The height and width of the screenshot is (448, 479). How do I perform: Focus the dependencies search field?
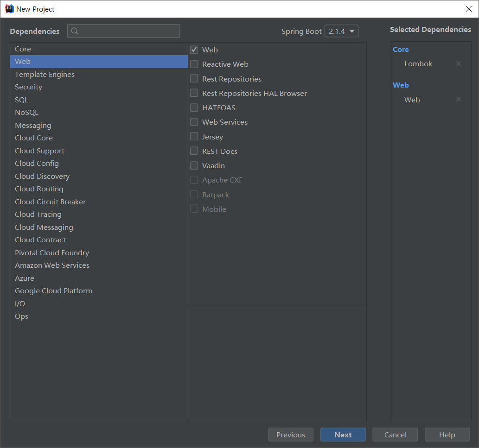pos(123,31)
